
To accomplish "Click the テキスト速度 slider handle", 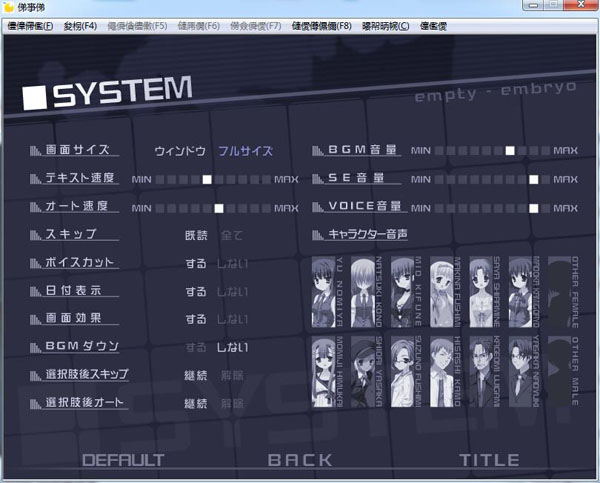I will 207,179.
